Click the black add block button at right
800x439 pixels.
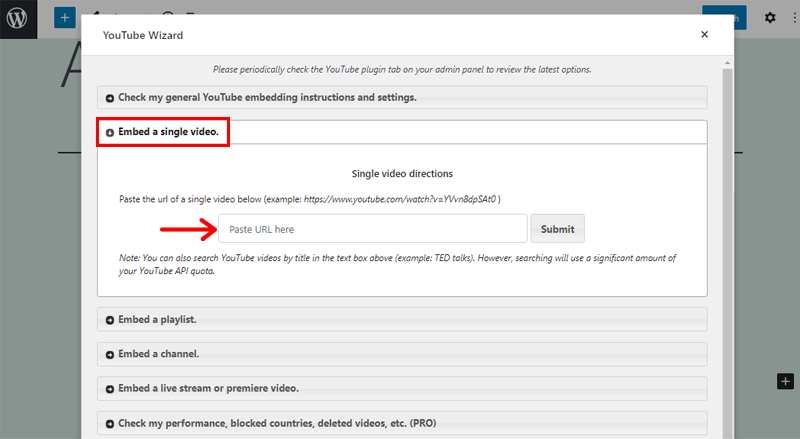coord(785,381)
